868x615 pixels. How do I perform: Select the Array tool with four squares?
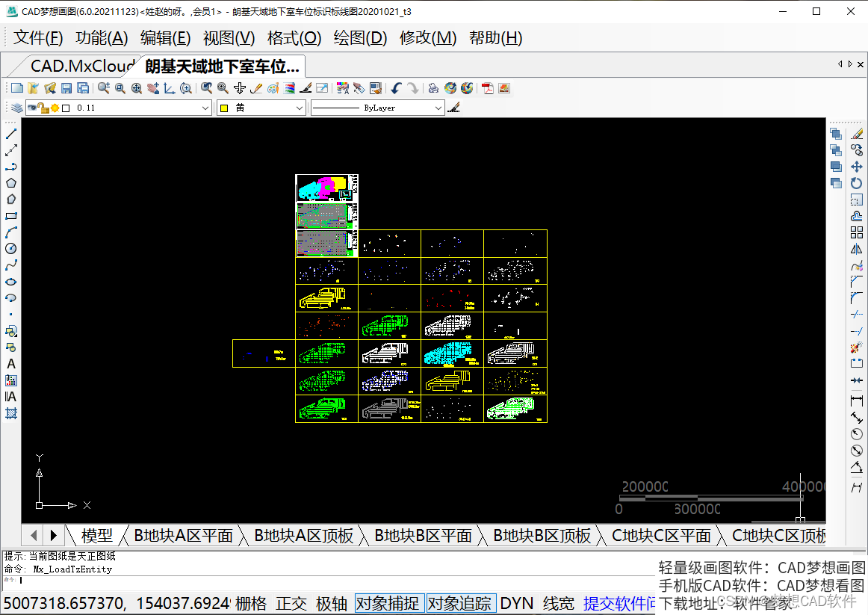click(x=857, y=232)
